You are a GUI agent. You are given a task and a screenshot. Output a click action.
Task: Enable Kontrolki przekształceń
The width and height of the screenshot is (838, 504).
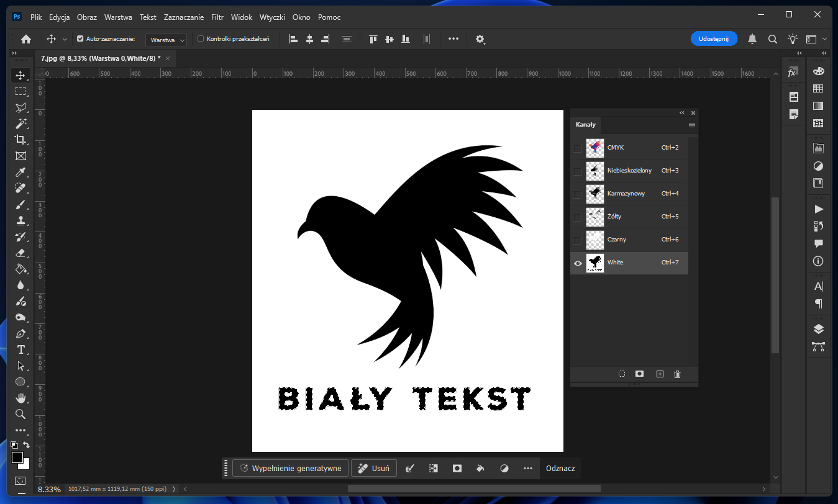pyautogui.click(x=201, y=38)
